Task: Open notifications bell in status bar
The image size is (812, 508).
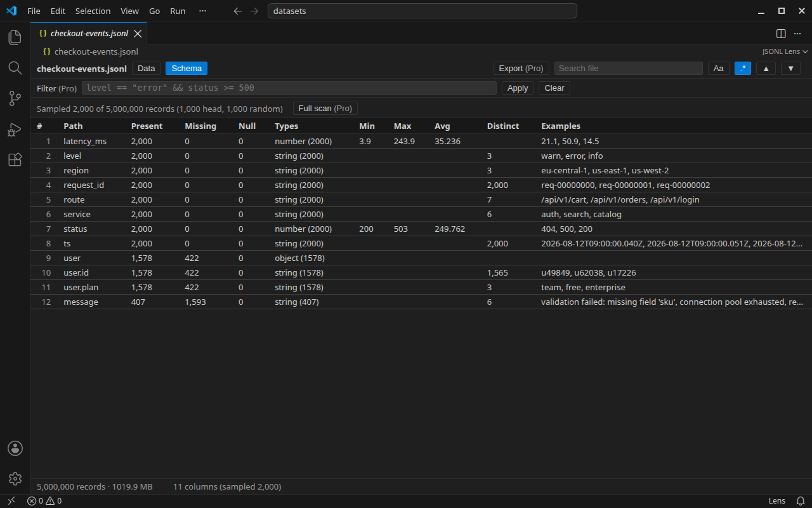Action: click(x=801, y=501)
